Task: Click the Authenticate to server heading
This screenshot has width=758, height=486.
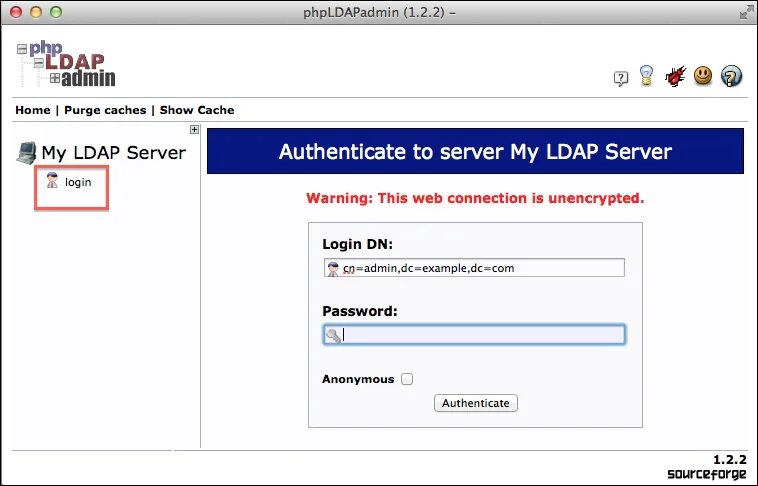Action: pos(475,151)
